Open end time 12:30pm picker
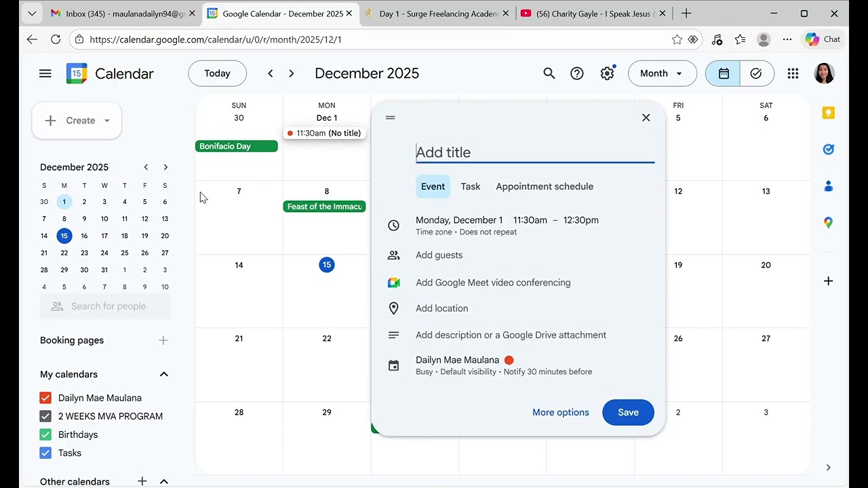Image resolution: width=868 pixels, height=488 pixels. coord(580,220)
